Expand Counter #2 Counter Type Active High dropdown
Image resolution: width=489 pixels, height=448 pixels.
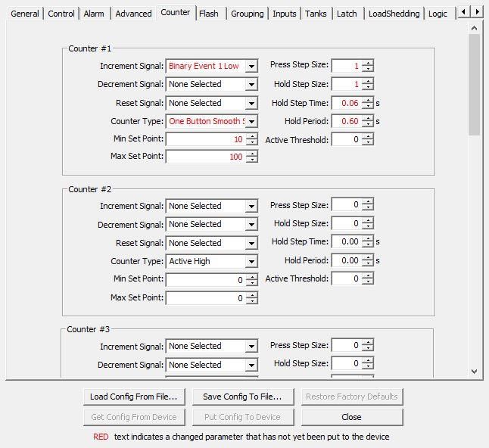(251, 261)
